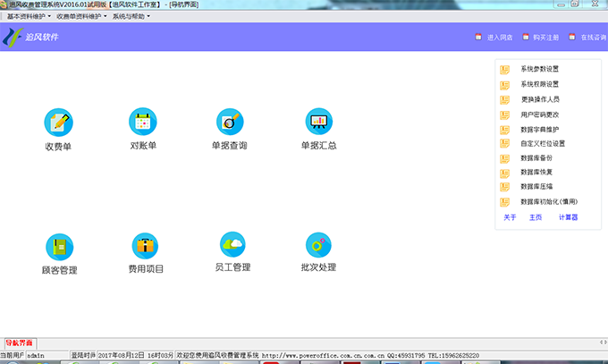Open the 在线咨询 link

pos(594,38)
